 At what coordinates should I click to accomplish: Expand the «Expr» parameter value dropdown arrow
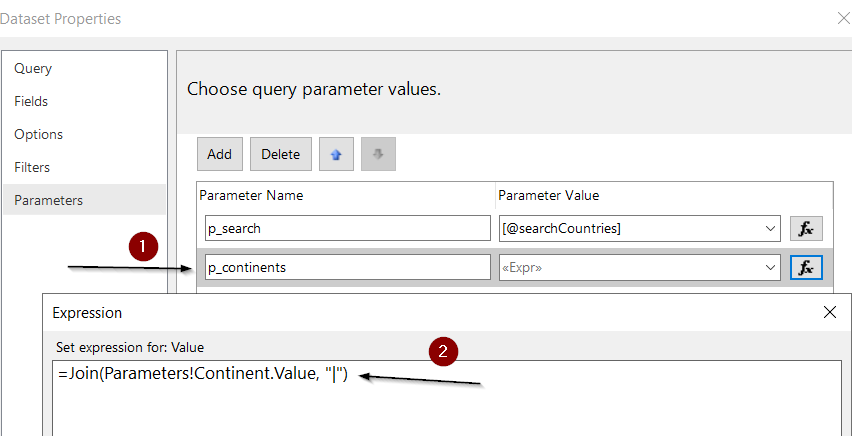pyautogui.click(x=770, y=267)
